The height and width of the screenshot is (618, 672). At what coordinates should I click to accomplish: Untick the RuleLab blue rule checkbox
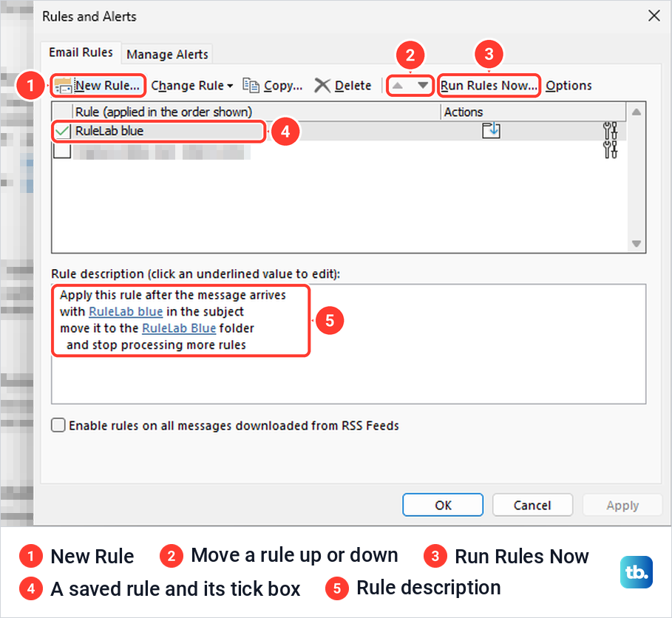pyautogui.click(x=63, y=131)
